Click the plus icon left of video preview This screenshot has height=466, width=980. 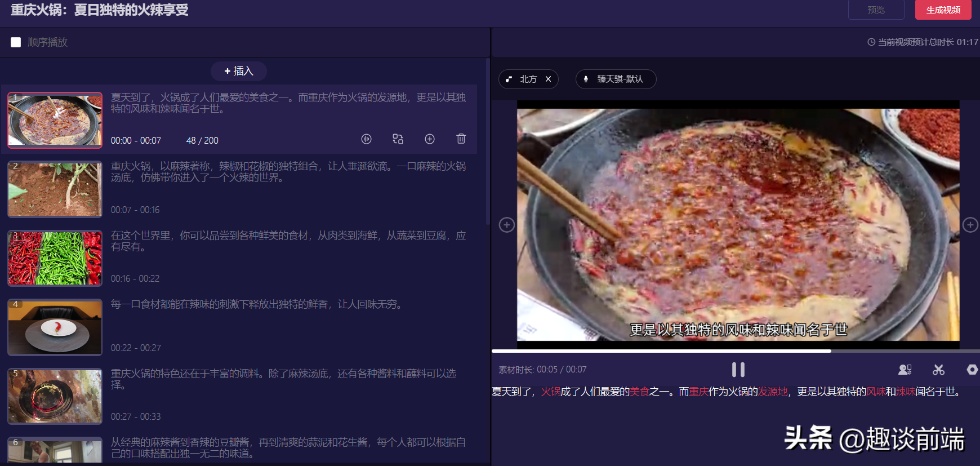click(507, 225)
